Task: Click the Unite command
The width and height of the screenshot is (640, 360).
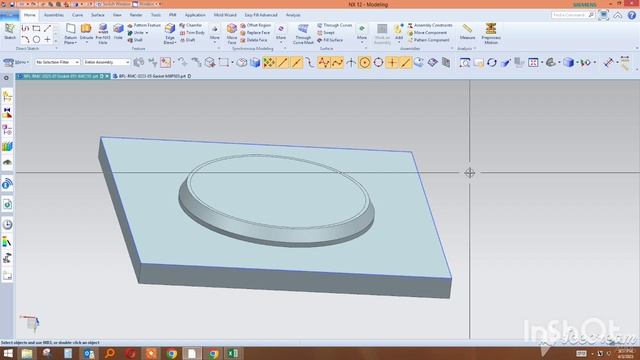Action: (x=136, y=33)
